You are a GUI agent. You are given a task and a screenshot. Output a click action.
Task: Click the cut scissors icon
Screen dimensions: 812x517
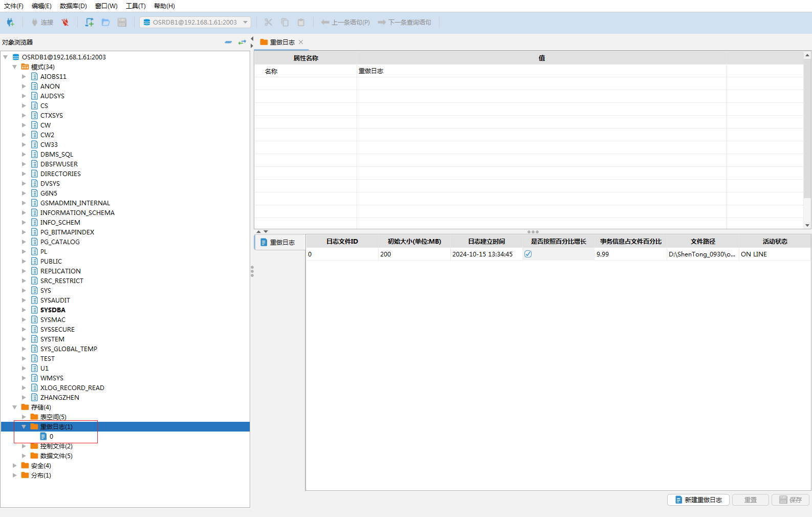268,23
